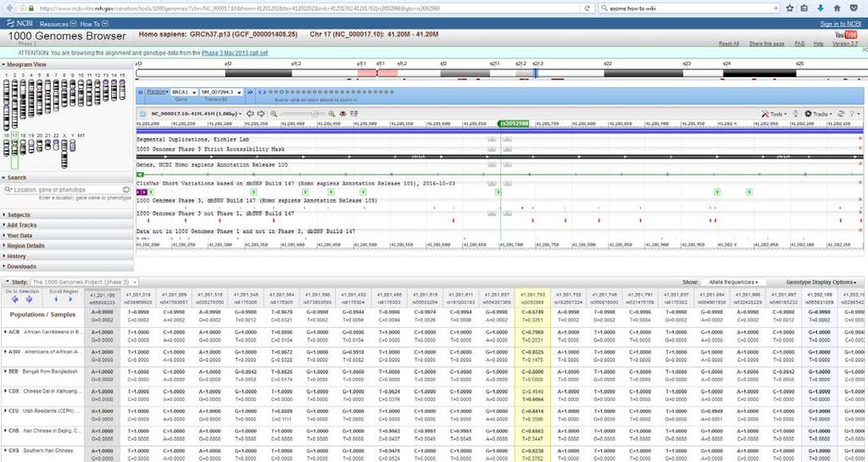Open the Resources menu in the NCBI header

(x=58, y=24)
